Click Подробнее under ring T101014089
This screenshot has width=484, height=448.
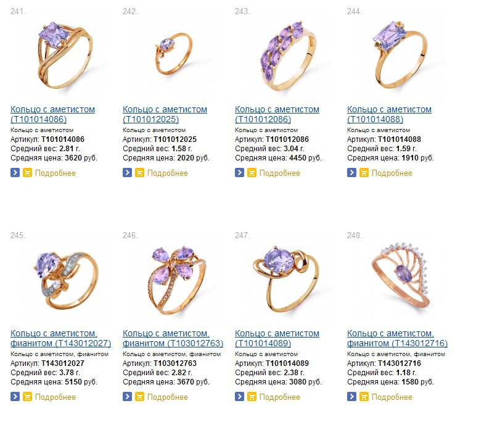pyautogui.click(x=280, y=397)
